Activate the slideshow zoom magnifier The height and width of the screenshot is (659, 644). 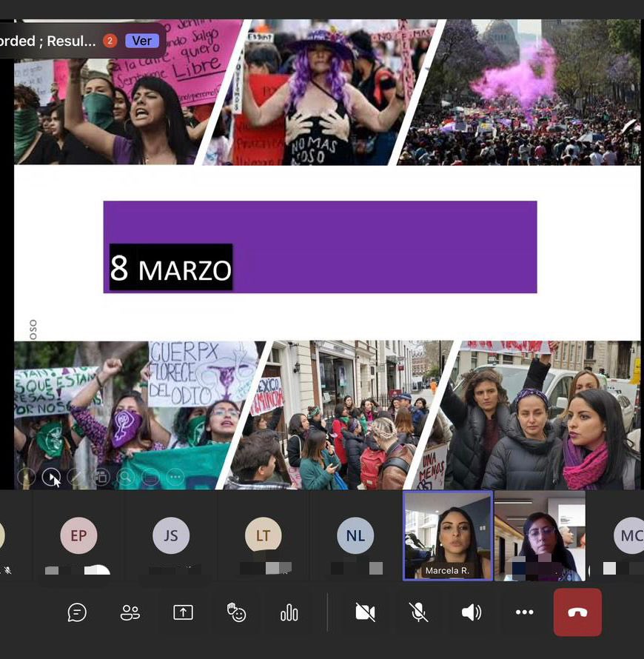[x=126, y=477]
